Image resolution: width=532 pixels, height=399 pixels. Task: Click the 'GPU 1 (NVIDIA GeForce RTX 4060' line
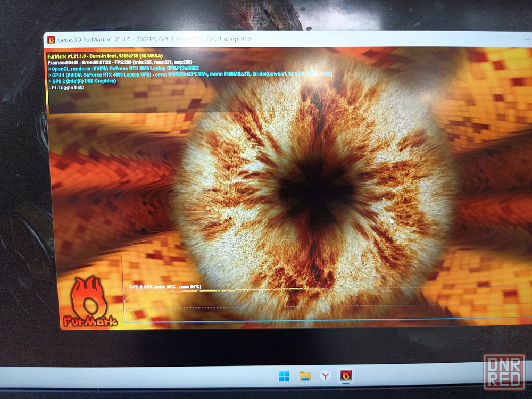pos(190,74)
